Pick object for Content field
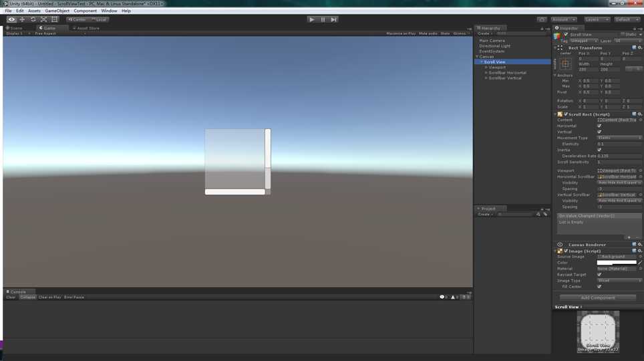Viewport: 644px width, 361px height. pos(640,120)
